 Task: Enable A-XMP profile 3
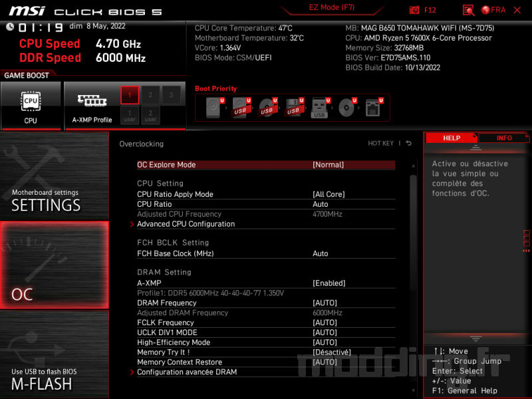tap(171, 95)
